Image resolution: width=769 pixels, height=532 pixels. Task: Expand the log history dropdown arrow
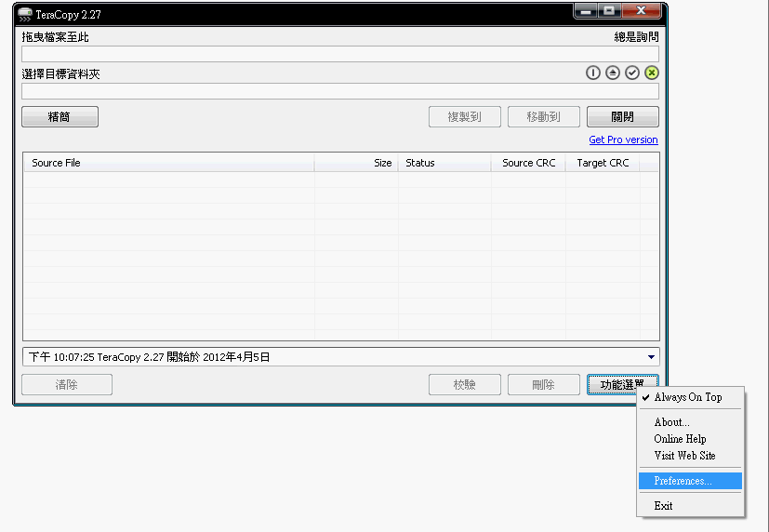pos(651,357)
